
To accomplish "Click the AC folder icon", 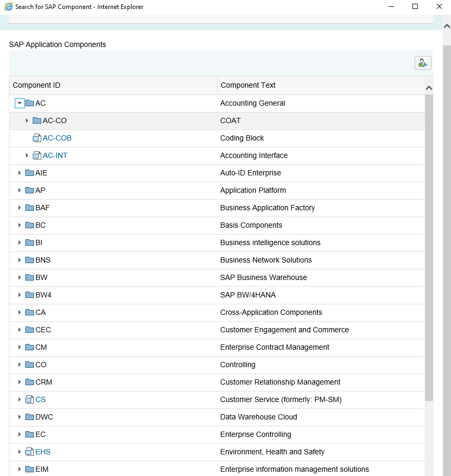I will [x=30, y=103].
